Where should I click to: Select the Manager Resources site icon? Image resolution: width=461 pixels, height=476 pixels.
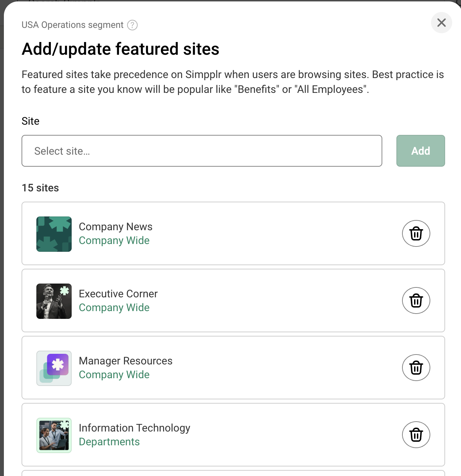point(54,368)
